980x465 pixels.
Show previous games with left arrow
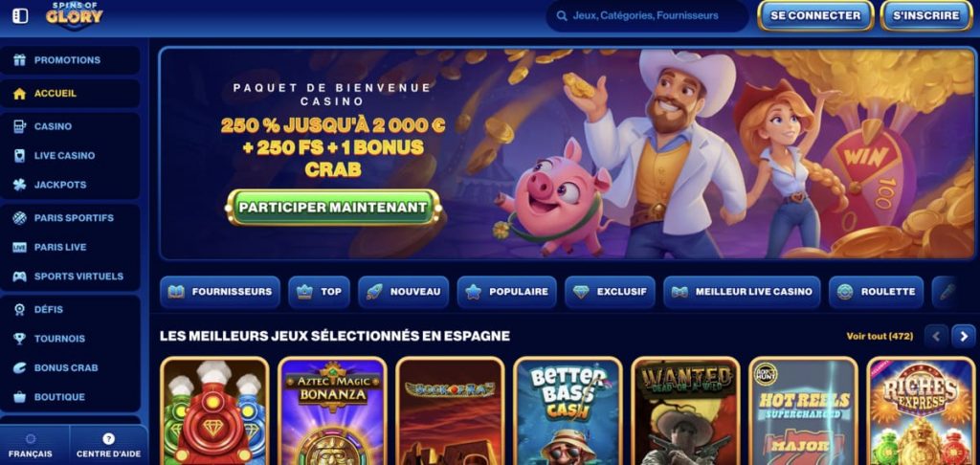coord(936,336)
